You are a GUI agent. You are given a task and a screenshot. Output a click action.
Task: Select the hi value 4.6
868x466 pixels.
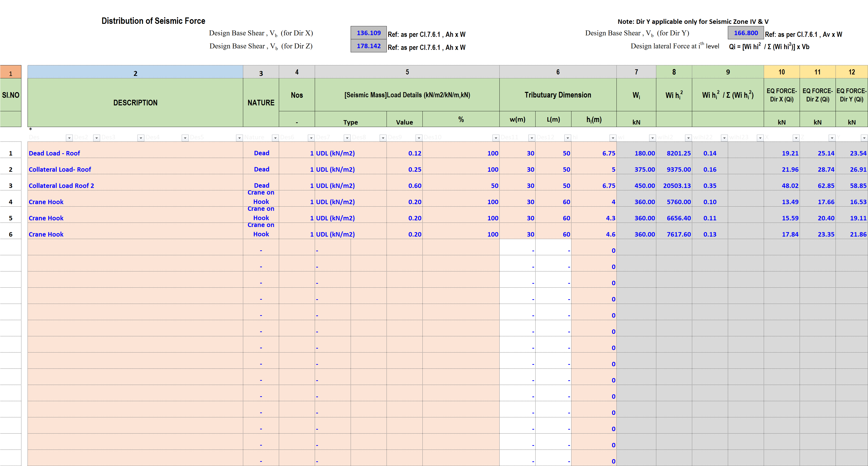click(x=594, y=231)
